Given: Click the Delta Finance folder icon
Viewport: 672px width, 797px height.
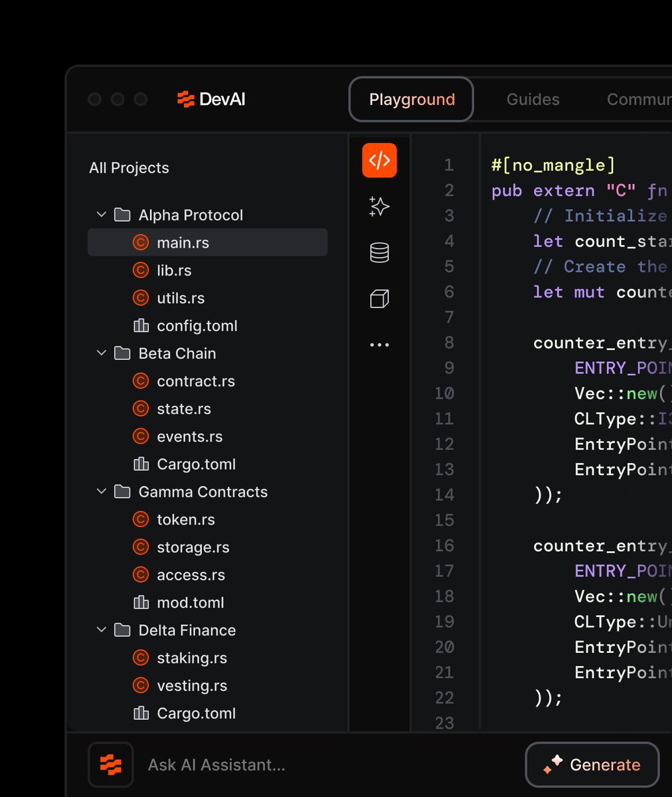Looking at the screenshot, I should click(x=122, y=630).
